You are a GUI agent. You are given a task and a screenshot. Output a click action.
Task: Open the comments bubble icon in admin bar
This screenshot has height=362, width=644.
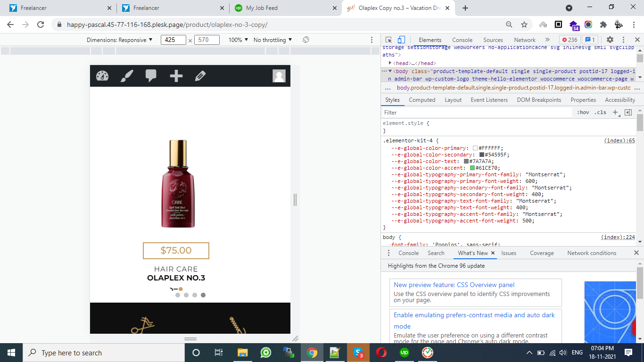[x=151, y=76]
